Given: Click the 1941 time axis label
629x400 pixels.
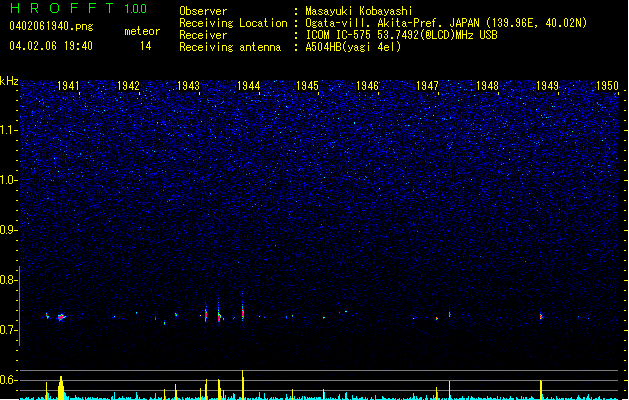Looking at the screenshot, I should [x=68, y=86].
